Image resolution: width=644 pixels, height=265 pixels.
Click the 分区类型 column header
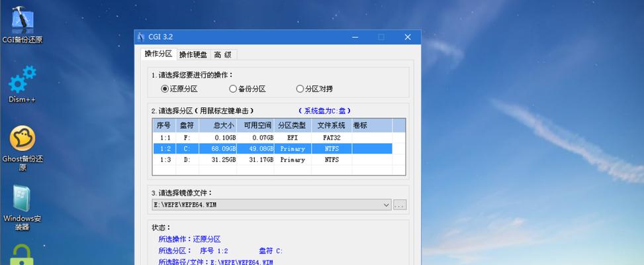point(293,125)
